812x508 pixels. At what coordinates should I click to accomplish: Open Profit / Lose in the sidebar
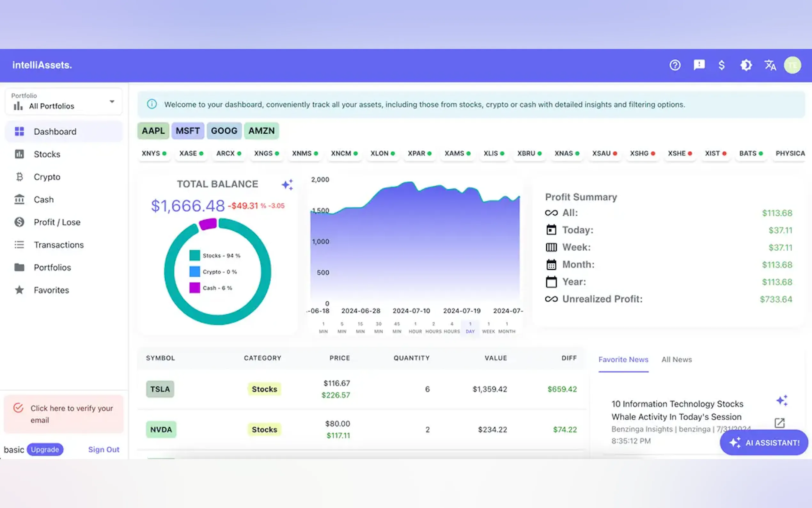57,222
